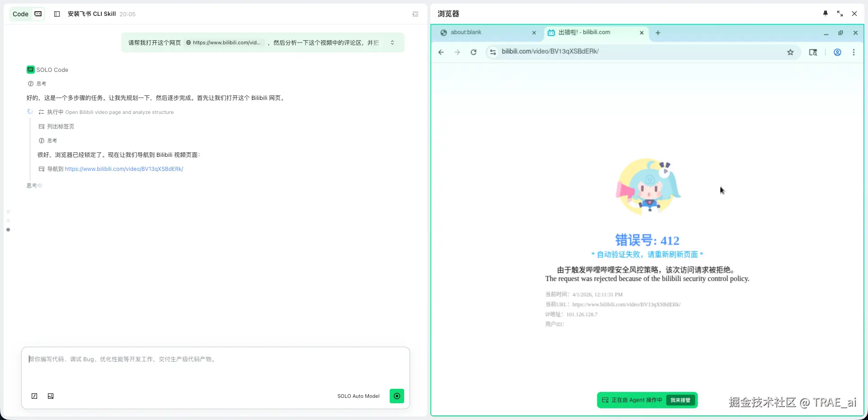
Task: Close the browser panel
Action: point(854,14)
